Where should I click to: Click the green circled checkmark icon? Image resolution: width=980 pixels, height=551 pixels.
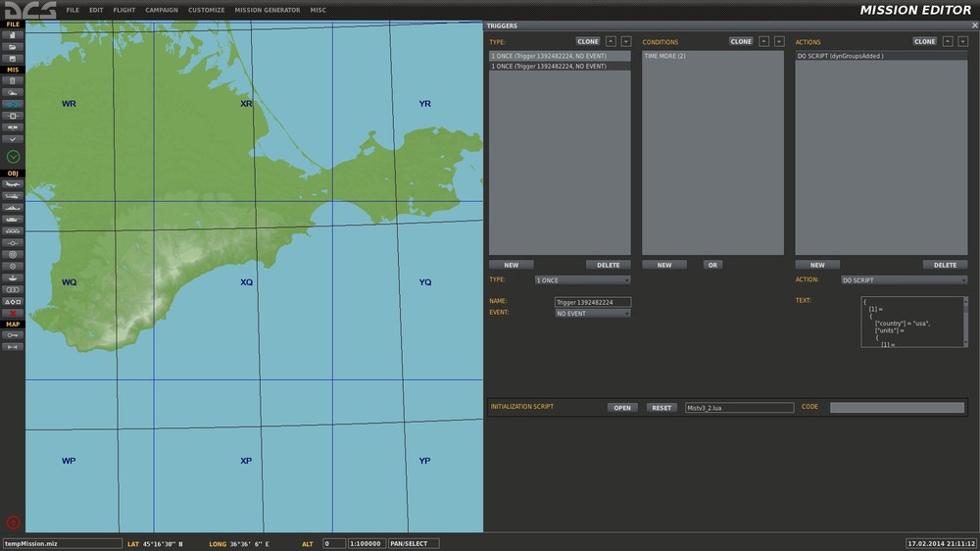(x=13, y=157)
